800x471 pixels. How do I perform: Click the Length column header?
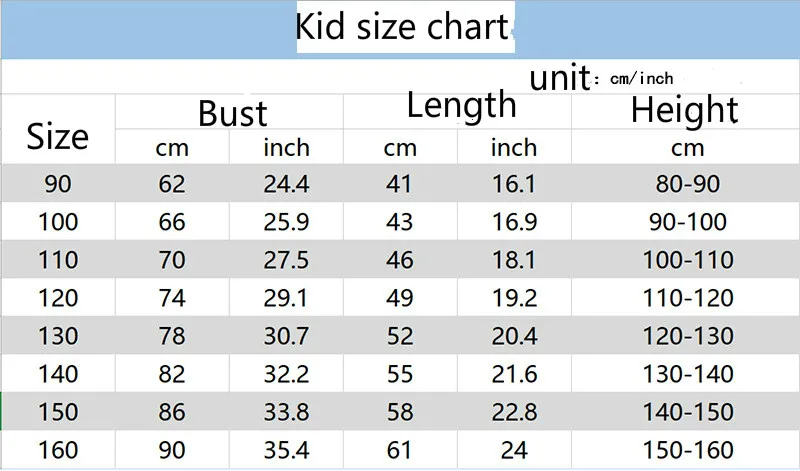461,105
